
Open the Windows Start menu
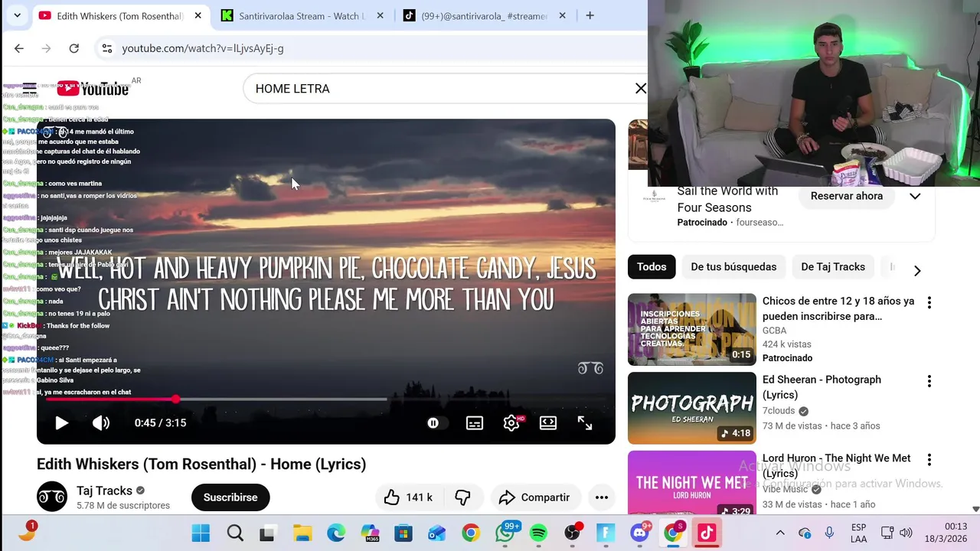201,533
